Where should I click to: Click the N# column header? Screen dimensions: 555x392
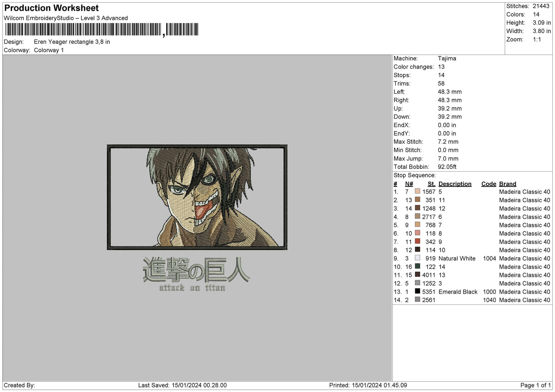click(409, 184)
